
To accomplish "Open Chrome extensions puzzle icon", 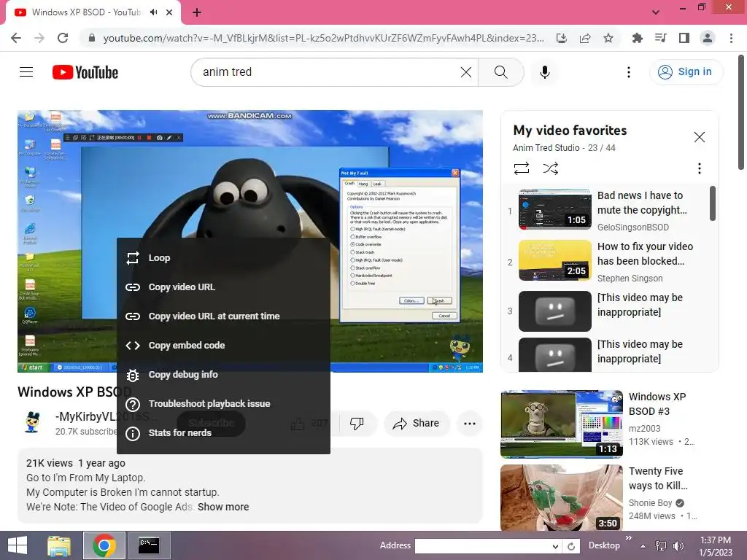I will tap(637, 38).
